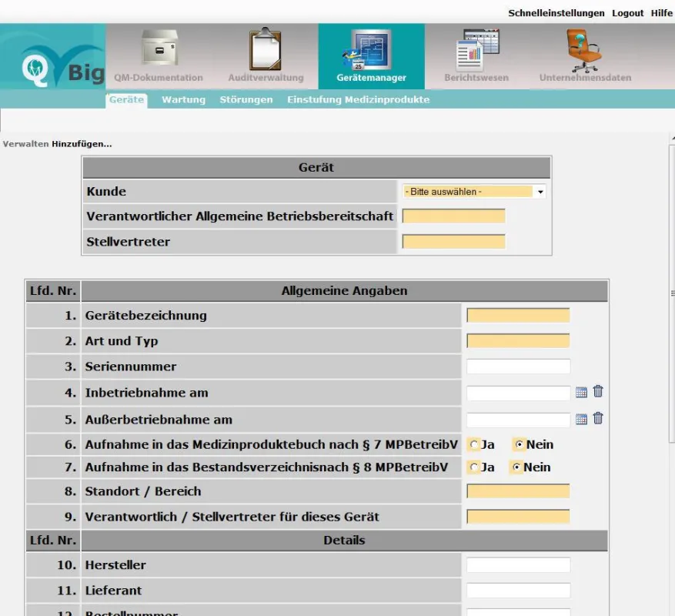Click into the Hersteller field

(518, 564)
